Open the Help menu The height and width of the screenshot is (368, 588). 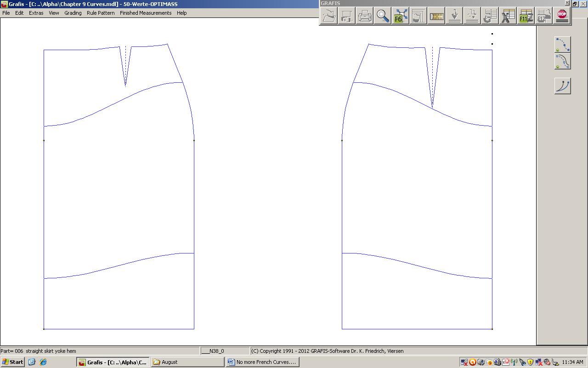(x=182, y=13)
